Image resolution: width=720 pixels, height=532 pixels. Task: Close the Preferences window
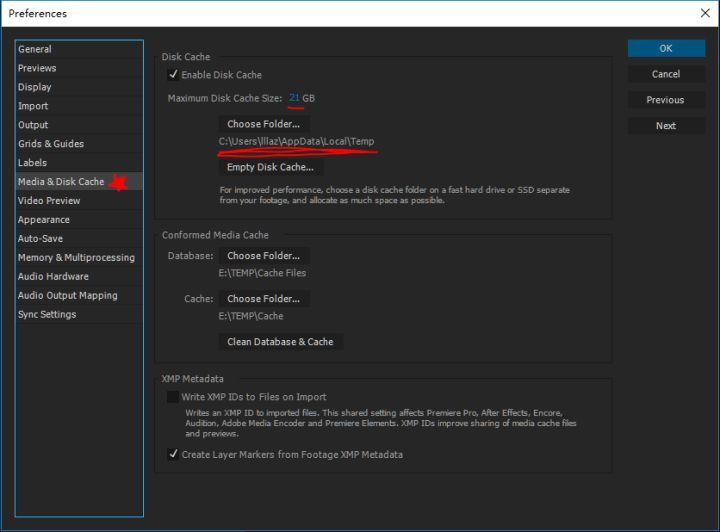(x=704, y=14)
